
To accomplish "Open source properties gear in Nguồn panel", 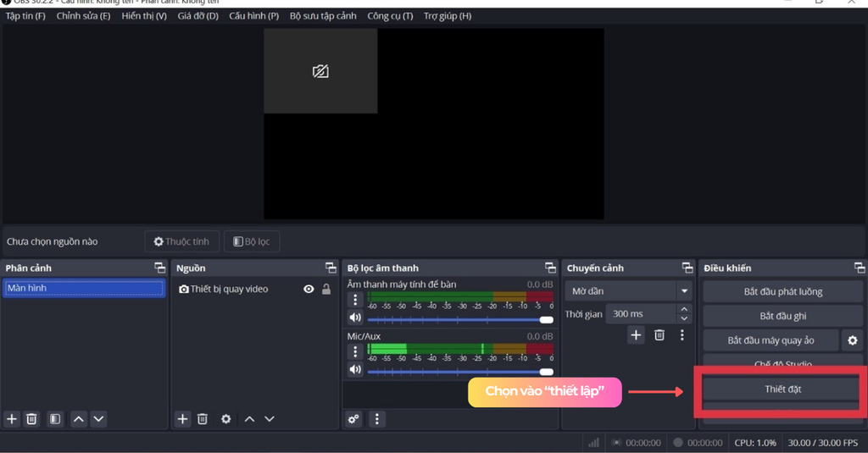I will (225, 418).
